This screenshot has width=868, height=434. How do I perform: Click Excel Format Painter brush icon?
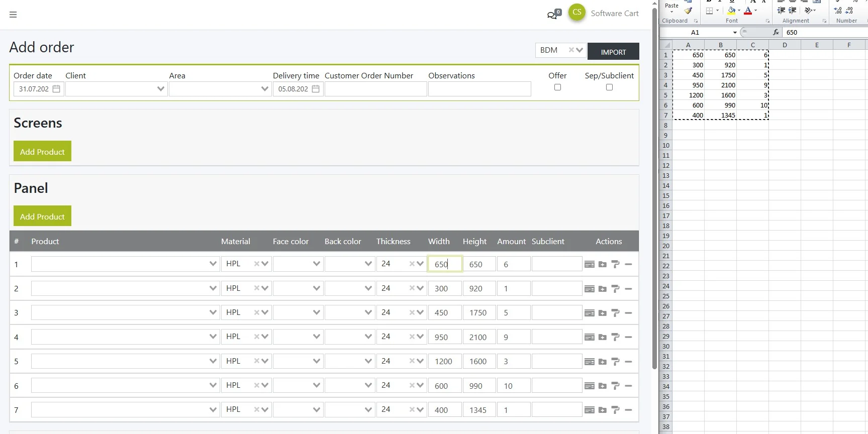688,10
